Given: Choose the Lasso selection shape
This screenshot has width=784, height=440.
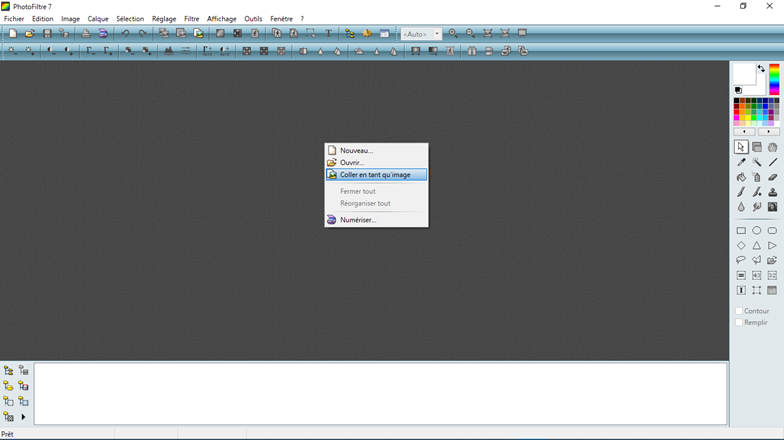Looking at the screenshot, I should (741, 260).
